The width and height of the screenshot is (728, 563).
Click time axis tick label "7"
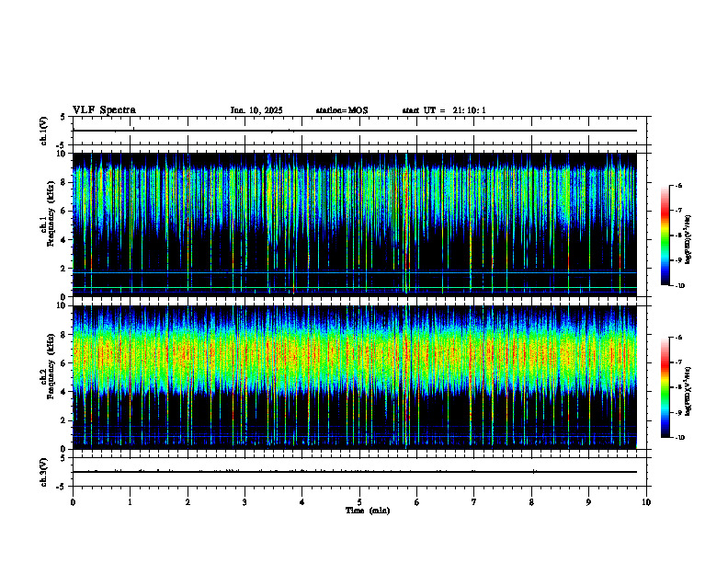(474, 502)
